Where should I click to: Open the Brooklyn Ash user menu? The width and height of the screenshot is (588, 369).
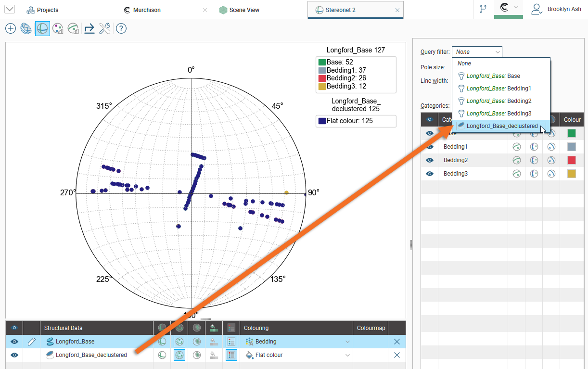[557, 9]
